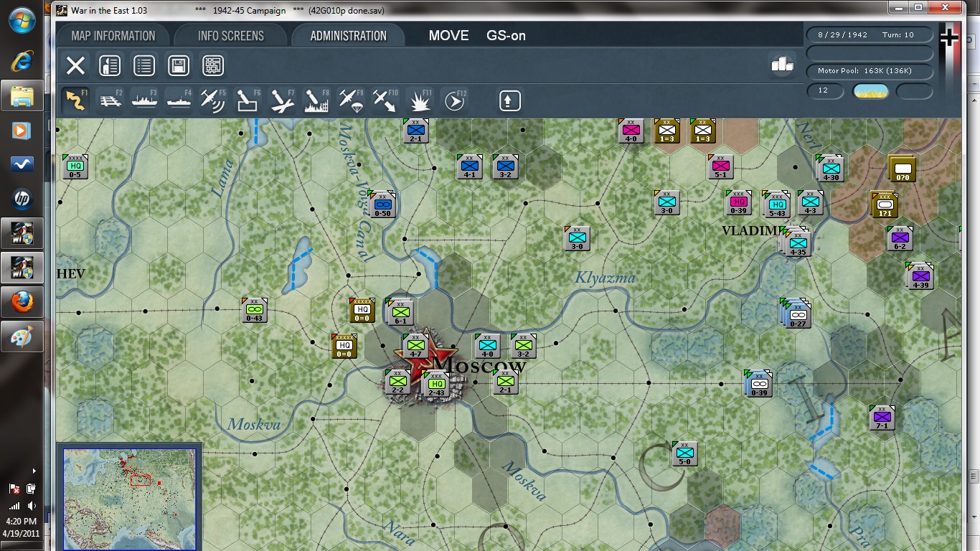Open the lined list icon in the Administration row

pyautogui.click(x=144, y=66)
